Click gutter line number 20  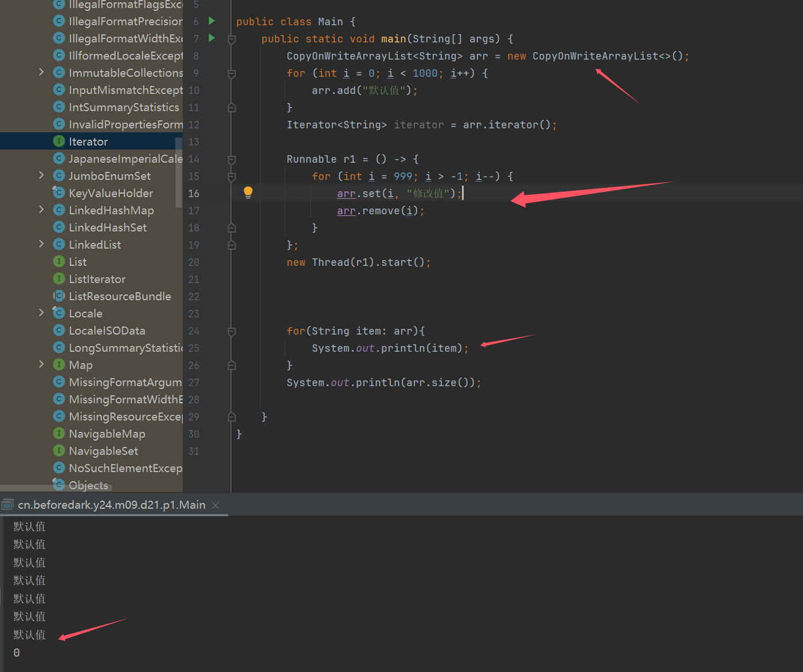pos(194,262)
